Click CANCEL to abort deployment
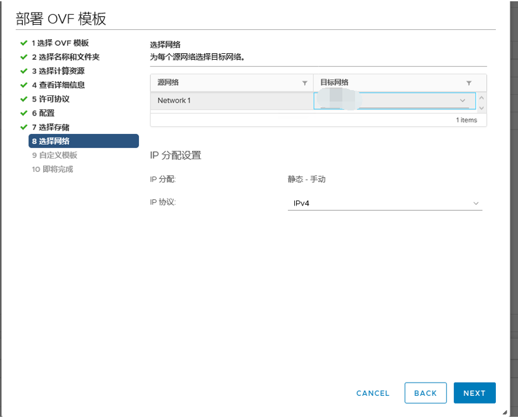The height and width of the screenshot is (420, 518). point(372,393)
